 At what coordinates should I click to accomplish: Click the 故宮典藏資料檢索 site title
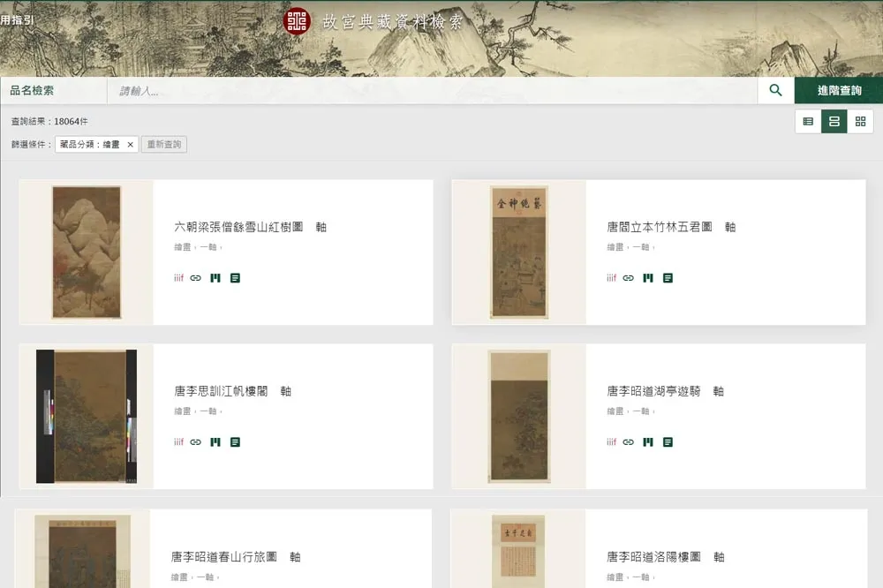pos(393,22)
